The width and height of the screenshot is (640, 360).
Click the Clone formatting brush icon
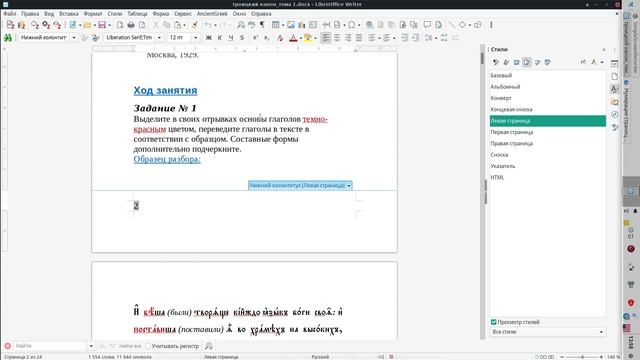tap(195, 25)
